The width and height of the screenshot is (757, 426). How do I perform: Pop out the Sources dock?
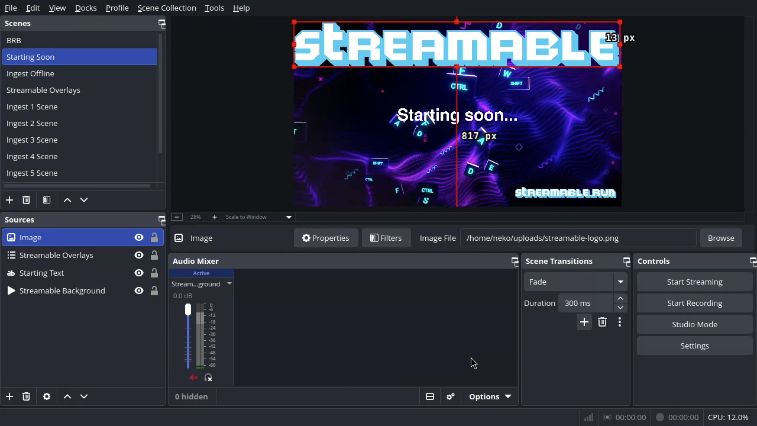[x=162, y=220]
